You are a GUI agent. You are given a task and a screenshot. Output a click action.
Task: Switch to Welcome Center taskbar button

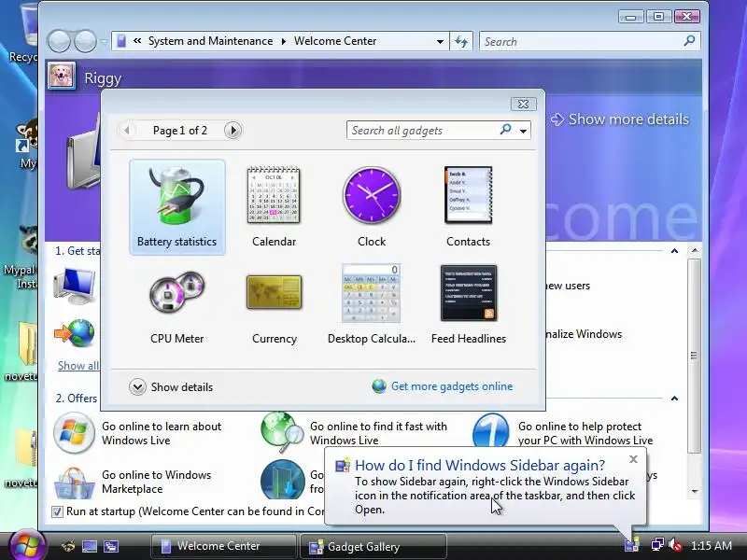[x=224, y=546]
